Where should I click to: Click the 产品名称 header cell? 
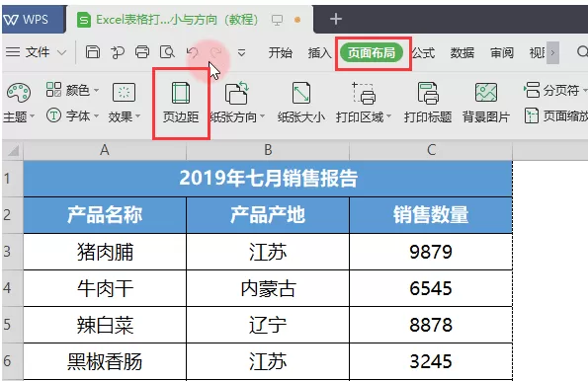tap(105, 215)
